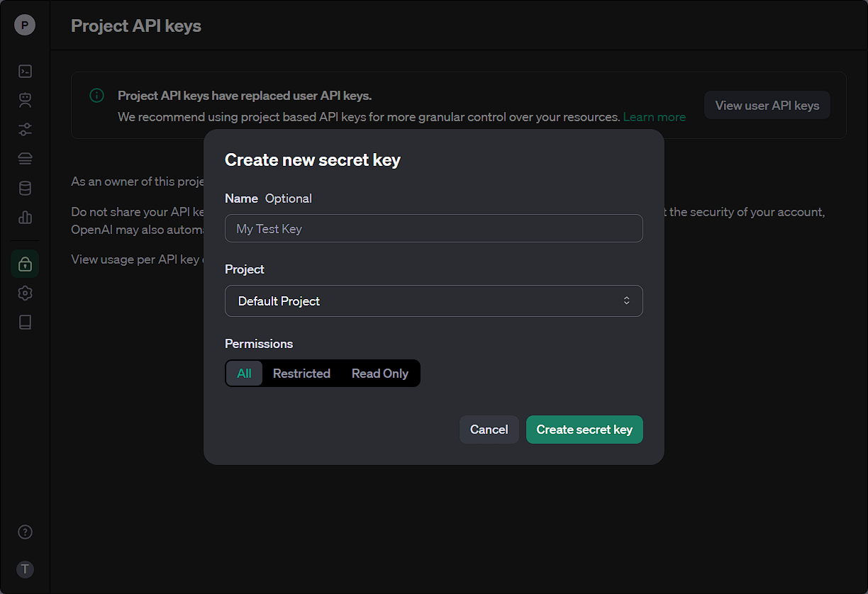Focus the key Name input field
The height and width of the screenshot is (594, 868).
click(433, 229)
